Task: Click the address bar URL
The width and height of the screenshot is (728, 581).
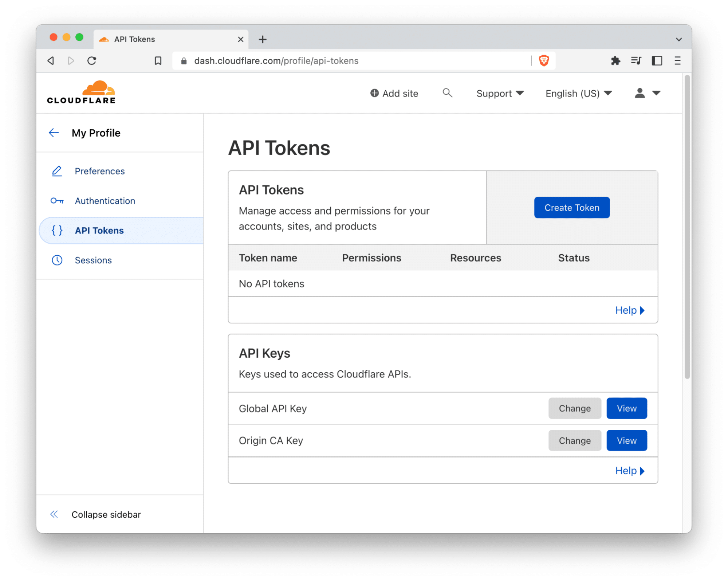Action: [x=276, y=61]
